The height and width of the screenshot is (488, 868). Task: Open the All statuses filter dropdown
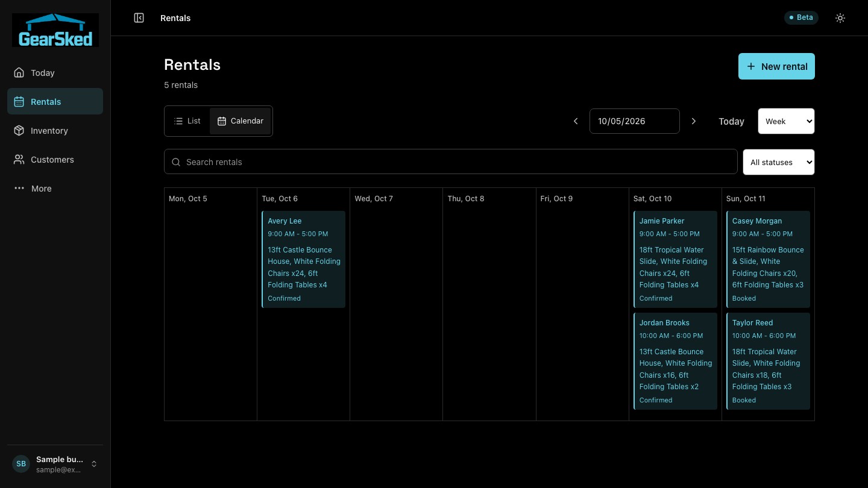coord(779,162)
